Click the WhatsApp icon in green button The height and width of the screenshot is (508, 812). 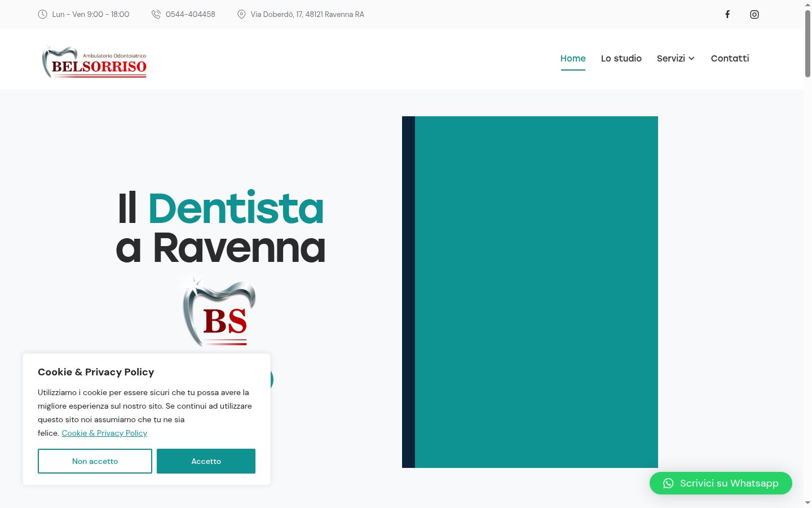(668, 483)
